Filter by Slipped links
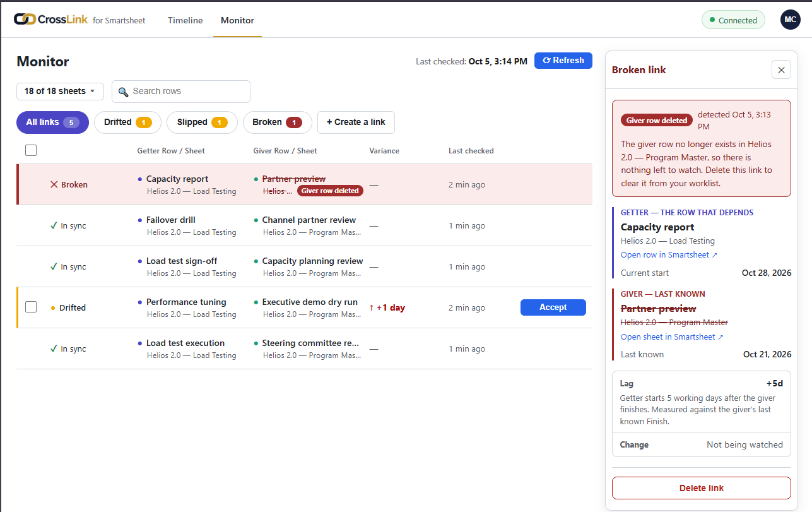Image resolution: width=812 pixels, height=512 pixels. coord(202,122)
